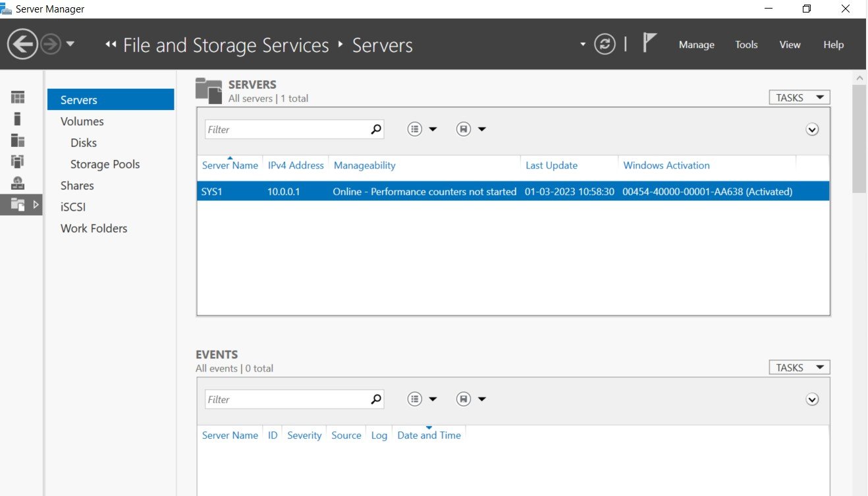
Task: Select Volumes in navigation pane
Action: tap(82, 121)
